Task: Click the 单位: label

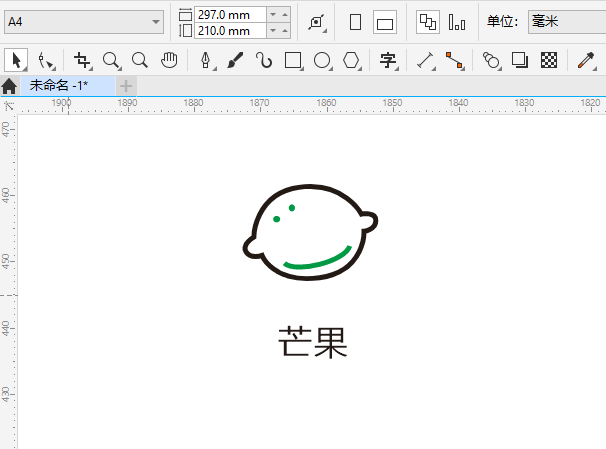Action: tap(502, 22)
